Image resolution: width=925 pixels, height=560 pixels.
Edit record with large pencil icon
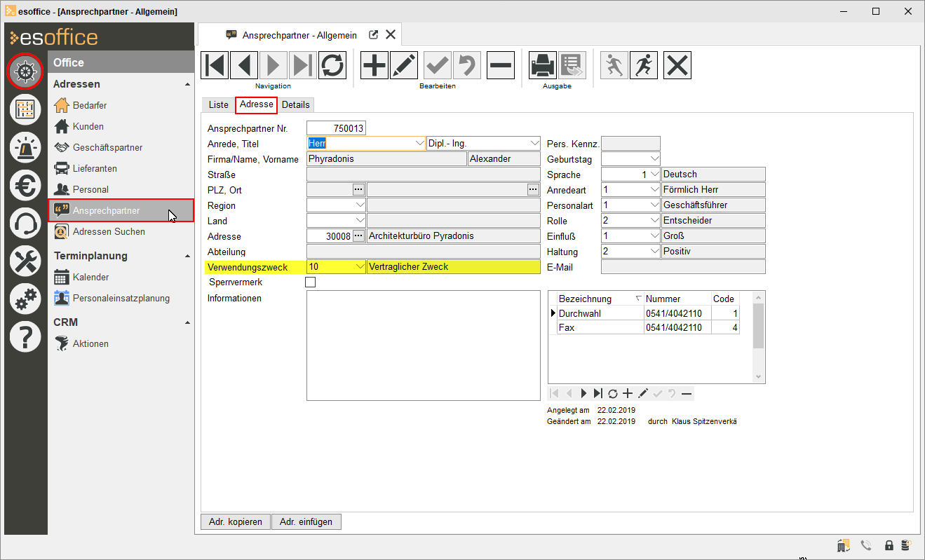[404, 65]
